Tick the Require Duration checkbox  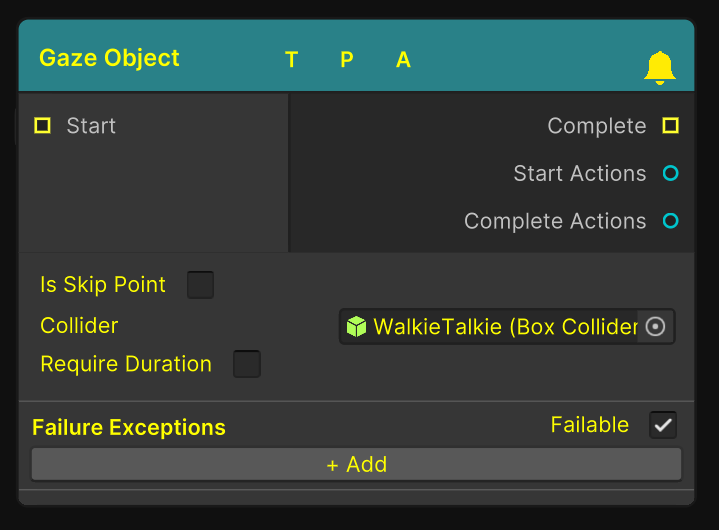coord(246,364)
